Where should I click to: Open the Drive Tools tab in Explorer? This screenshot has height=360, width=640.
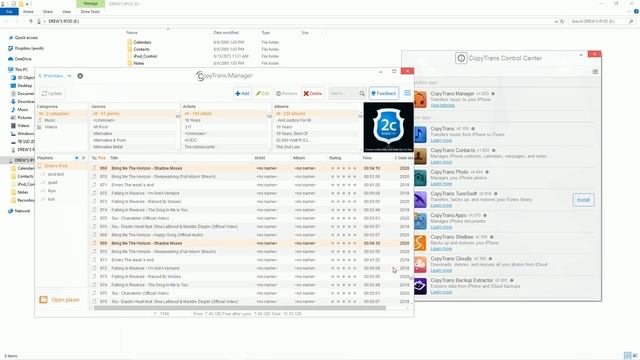point(90,11)
